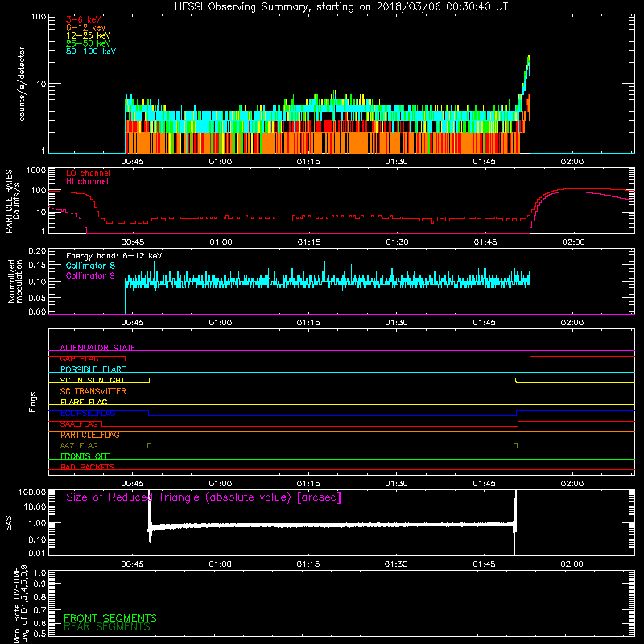The width and height of the screenshot is (644, 644).
Task: Click the yellow '12-25 keV' legend entry
Action: click(89, 35)
